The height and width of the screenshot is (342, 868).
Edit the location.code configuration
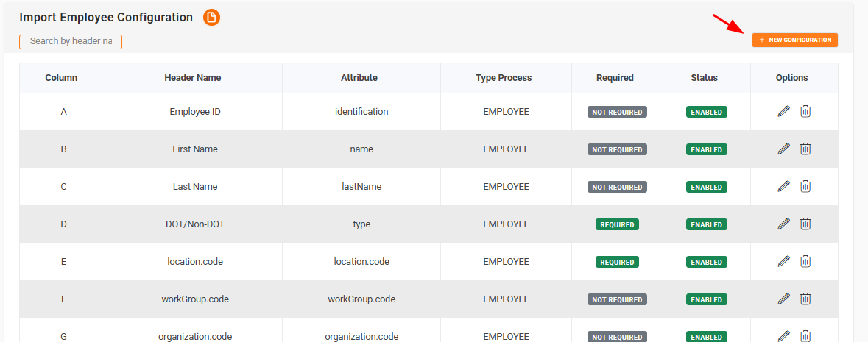point(783,262)
